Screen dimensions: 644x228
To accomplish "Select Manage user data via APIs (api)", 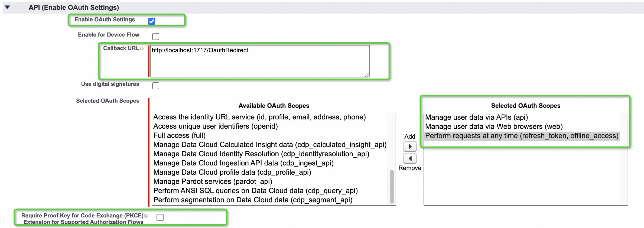I will click(476, 117).
